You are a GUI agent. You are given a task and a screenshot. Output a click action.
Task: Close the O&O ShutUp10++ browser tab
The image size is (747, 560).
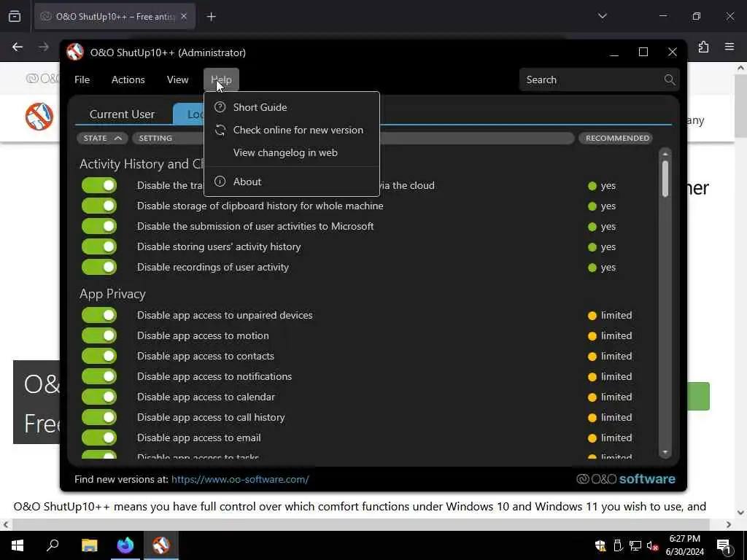coord(184,17)
